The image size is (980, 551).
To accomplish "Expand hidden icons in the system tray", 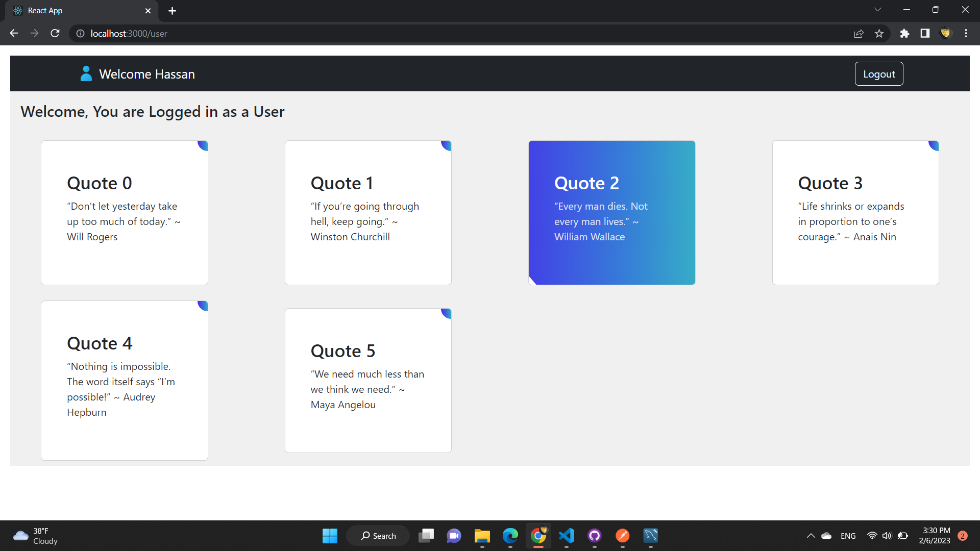I will [811, 536].
